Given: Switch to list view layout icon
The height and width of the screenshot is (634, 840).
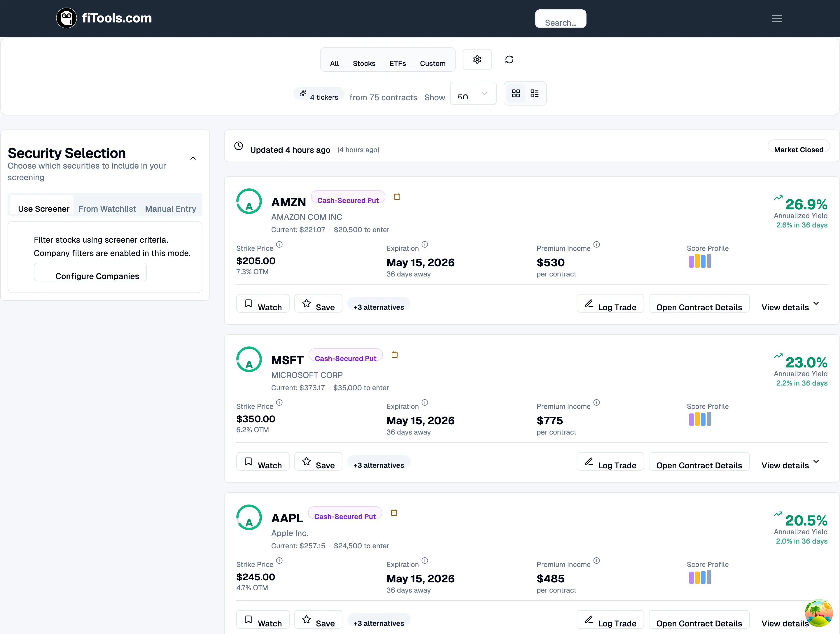Looking at the screenshot, I should (x=534, y=93).
